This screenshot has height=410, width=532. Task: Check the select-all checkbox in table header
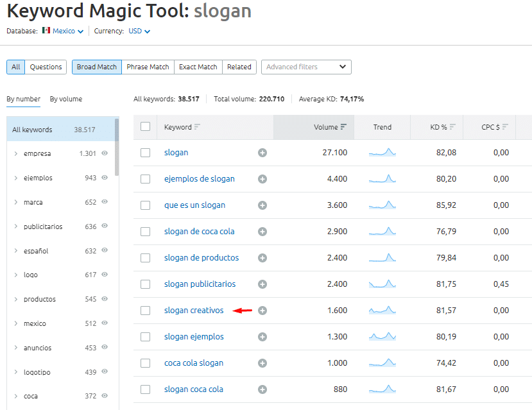point(145,126)
